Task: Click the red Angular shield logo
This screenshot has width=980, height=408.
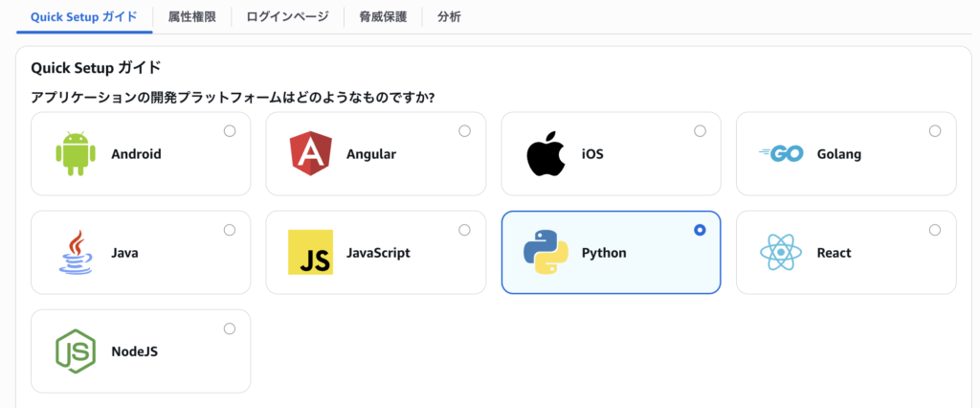Action: click(x=311, y=154)
